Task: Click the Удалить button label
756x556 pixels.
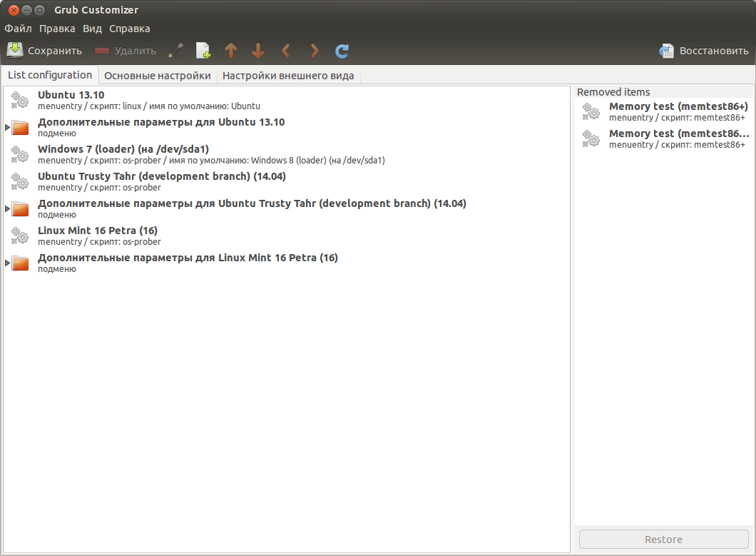Action: [x=136, y=51]
